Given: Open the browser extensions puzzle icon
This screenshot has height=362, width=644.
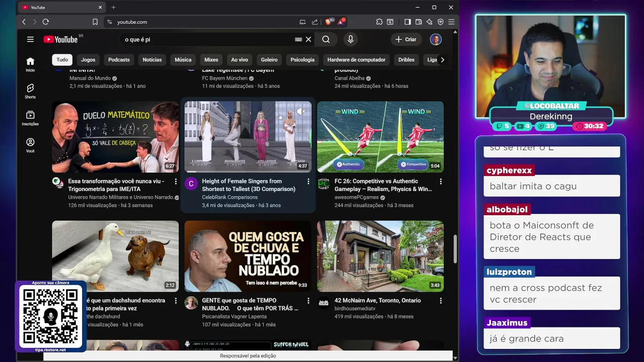Looking at the screenshot, I should [379, 22].
